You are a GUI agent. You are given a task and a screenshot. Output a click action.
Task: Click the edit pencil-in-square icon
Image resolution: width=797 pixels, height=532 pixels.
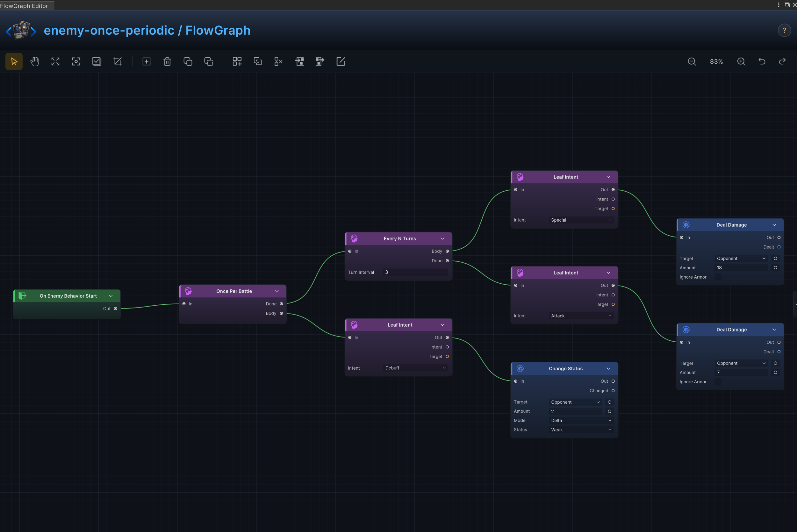(x=341, y=61)
